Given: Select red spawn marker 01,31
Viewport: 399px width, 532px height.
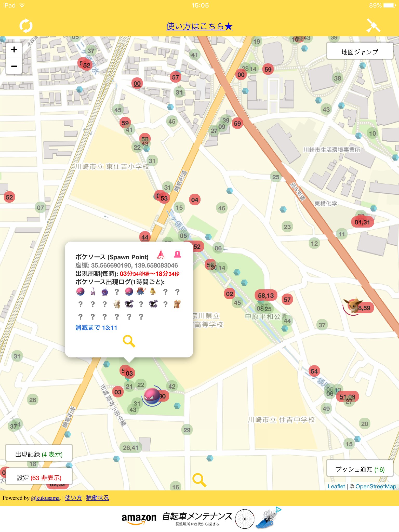Looking at the screenshot, I should click(x=362, y=222).
